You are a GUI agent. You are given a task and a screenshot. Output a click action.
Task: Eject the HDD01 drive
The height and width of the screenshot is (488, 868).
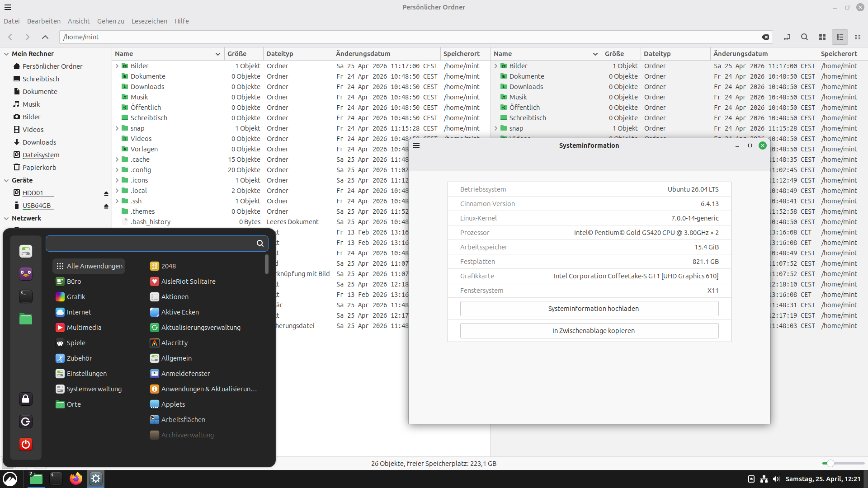[106, 193]
